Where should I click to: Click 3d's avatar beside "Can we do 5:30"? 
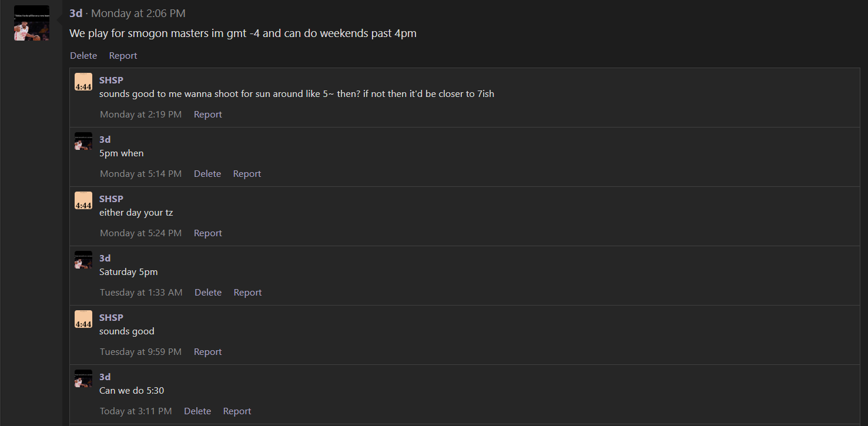coord(83,378)
